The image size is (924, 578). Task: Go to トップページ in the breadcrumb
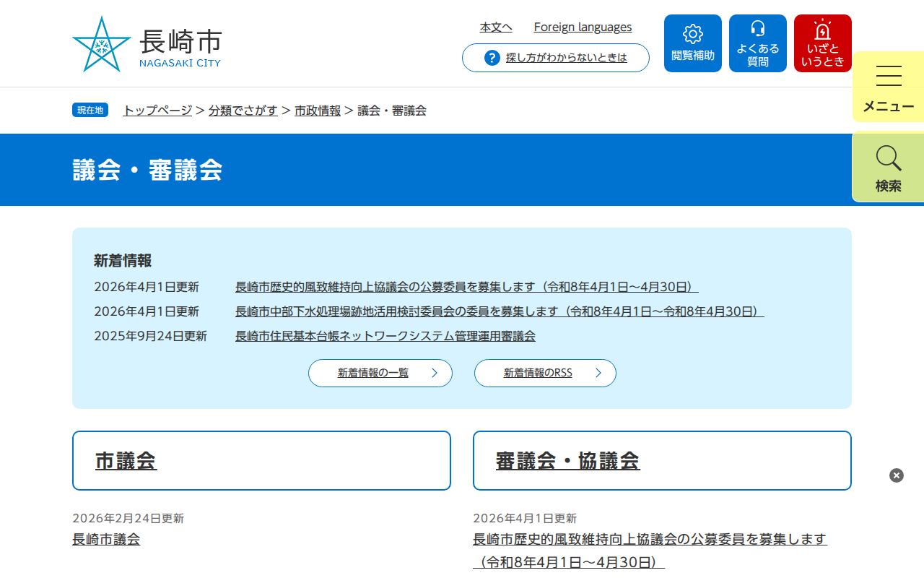pyautogui.click(x=157, y=111)
